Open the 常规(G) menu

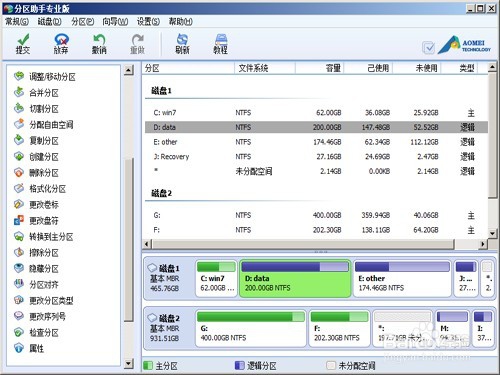click(x=17, y=22)
